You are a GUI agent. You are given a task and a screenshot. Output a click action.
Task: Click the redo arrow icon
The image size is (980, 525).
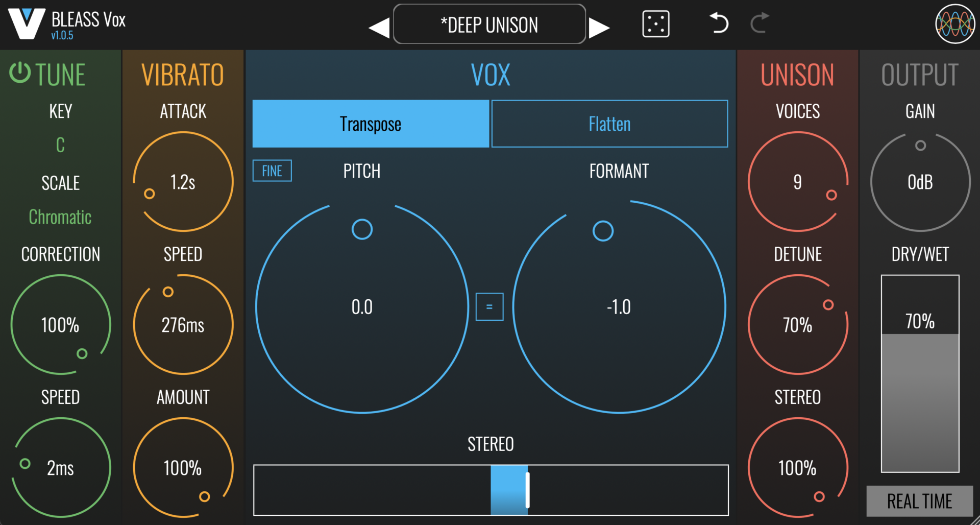(x=759, y=23)
